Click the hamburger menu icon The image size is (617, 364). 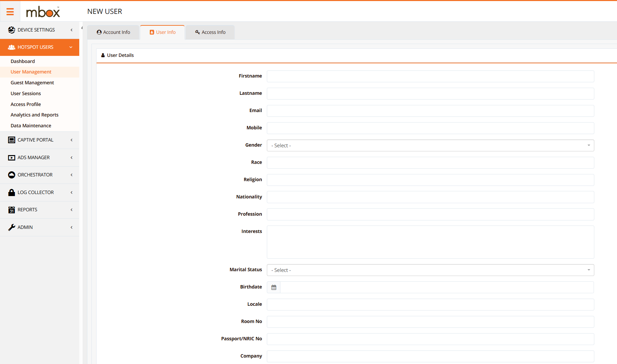(x=10, y=12)
